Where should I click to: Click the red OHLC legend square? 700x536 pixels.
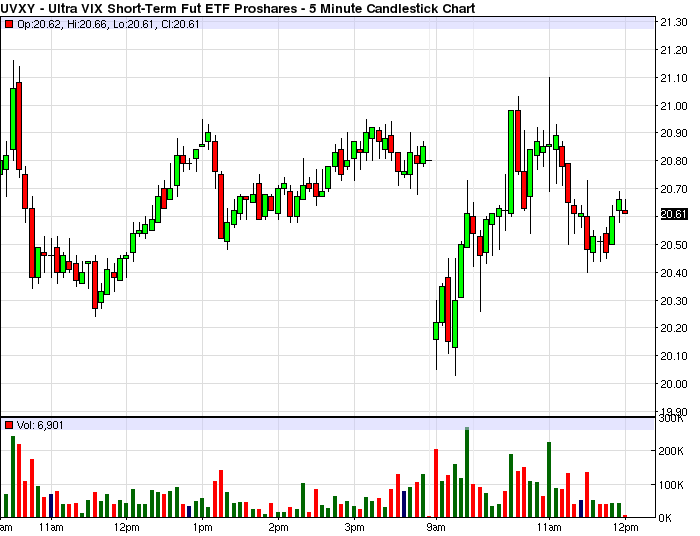[x=8, y=24]
